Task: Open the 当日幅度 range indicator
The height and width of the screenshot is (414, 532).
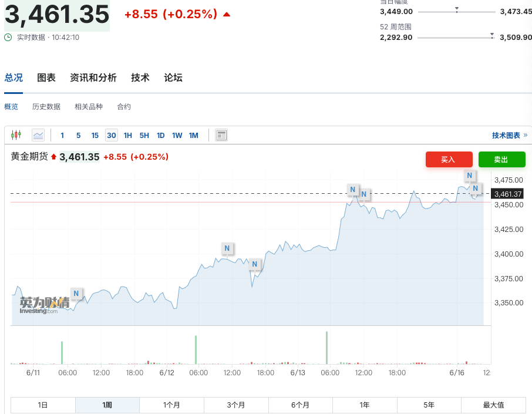Action: pyautogui.click(x=457, y=10)
